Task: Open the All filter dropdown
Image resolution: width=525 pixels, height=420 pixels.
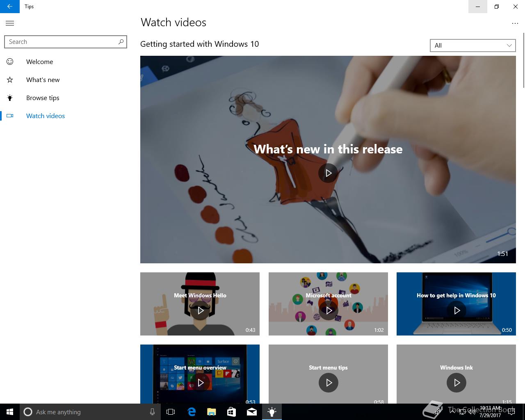Action: (x=472, y=46)
